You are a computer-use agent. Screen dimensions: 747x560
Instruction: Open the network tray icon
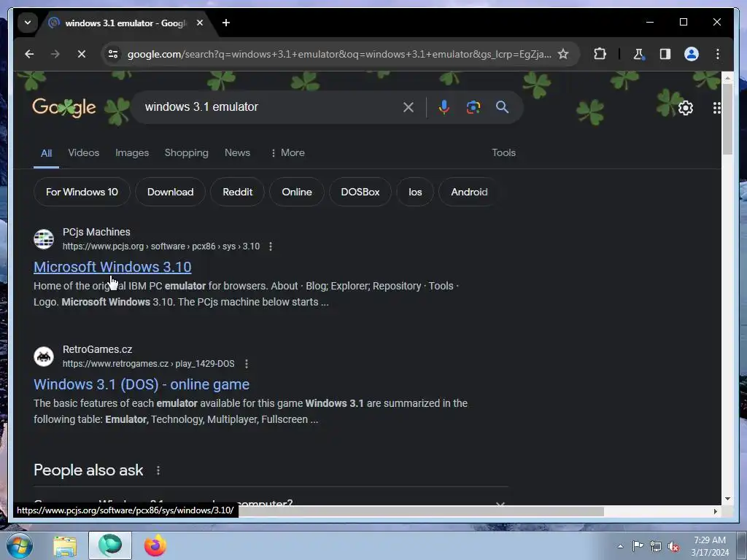point(656,547)
